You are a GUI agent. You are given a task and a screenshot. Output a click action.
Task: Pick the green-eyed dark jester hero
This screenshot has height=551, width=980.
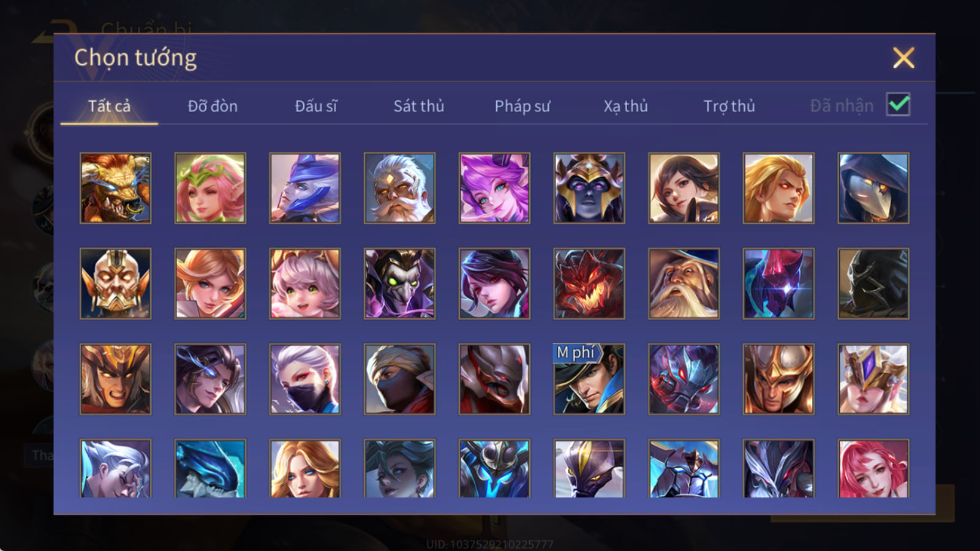pos(399,283)
